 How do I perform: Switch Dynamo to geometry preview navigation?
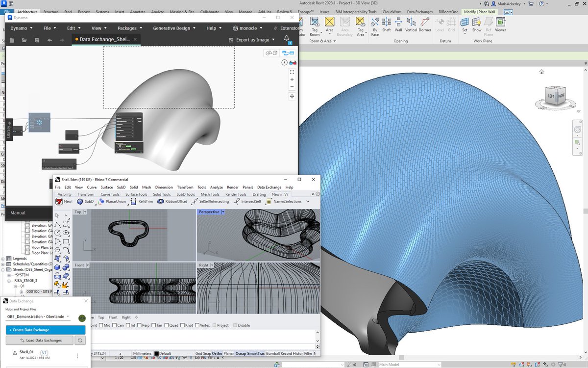(271, 53)
